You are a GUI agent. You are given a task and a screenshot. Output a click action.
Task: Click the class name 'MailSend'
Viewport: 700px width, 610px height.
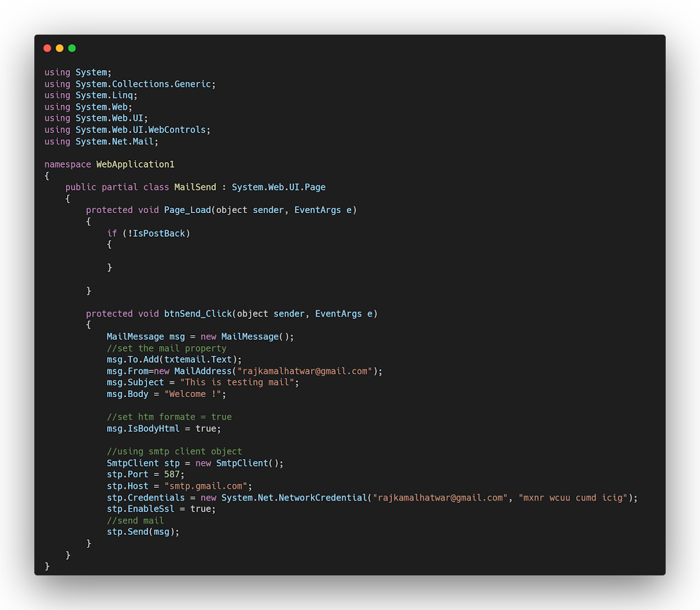point(195,187)
